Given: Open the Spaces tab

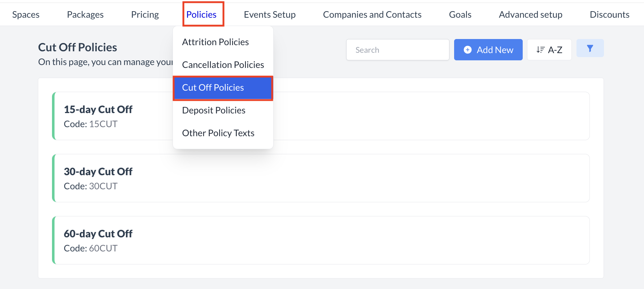Looking at the screenshot, I should [x=25, y=14].
